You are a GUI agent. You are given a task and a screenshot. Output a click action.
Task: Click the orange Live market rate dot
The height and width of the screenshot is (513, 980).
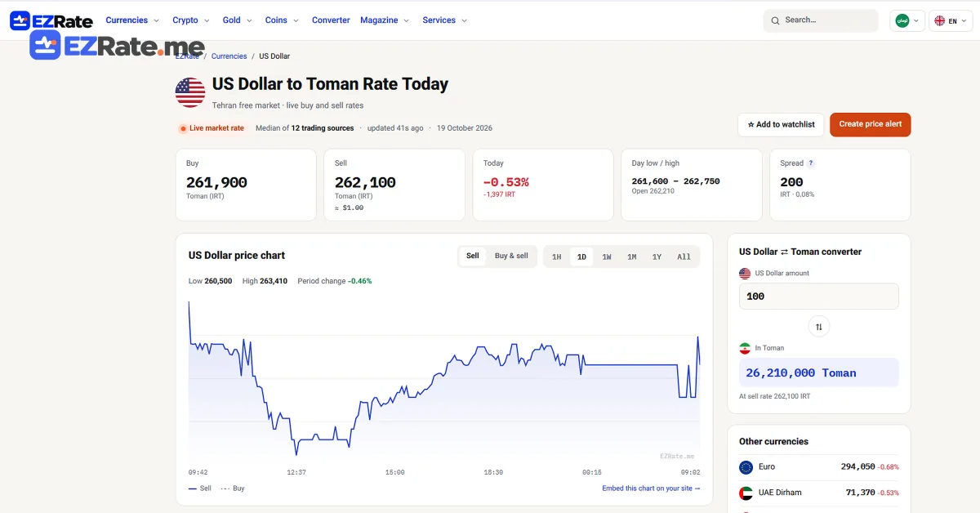[x=183, y=128]
